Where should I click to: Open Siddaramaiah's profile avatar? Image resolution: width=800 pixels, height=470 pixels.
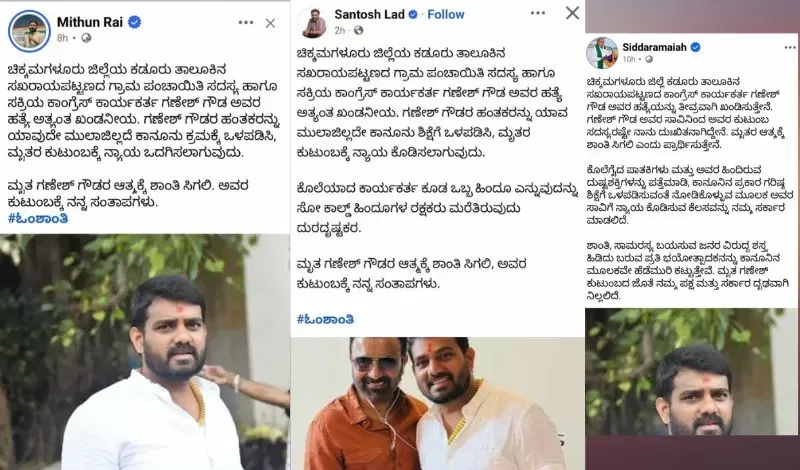click(x=602, y=53)
